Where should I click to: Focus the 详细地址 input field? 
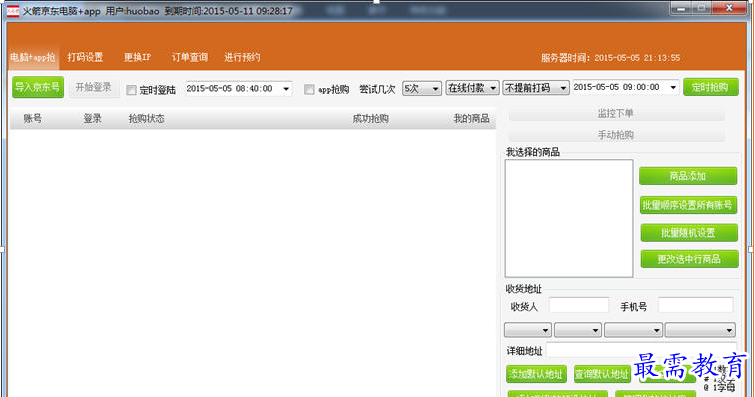(x=641, y=350)
